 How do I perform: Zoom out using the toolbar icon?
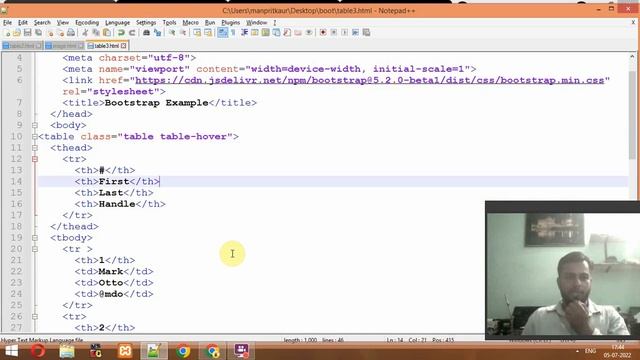coord(183,33)
